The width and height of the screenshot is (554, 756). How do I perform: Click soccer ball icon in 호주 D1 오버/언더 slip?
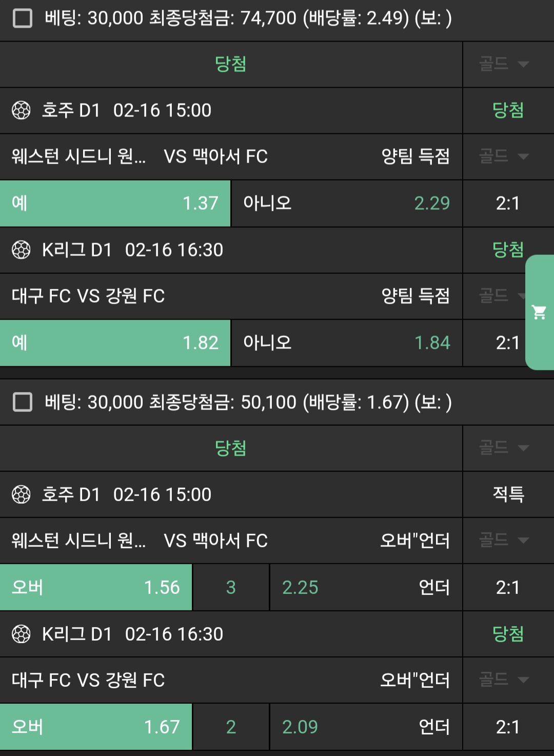coord(21,494)
